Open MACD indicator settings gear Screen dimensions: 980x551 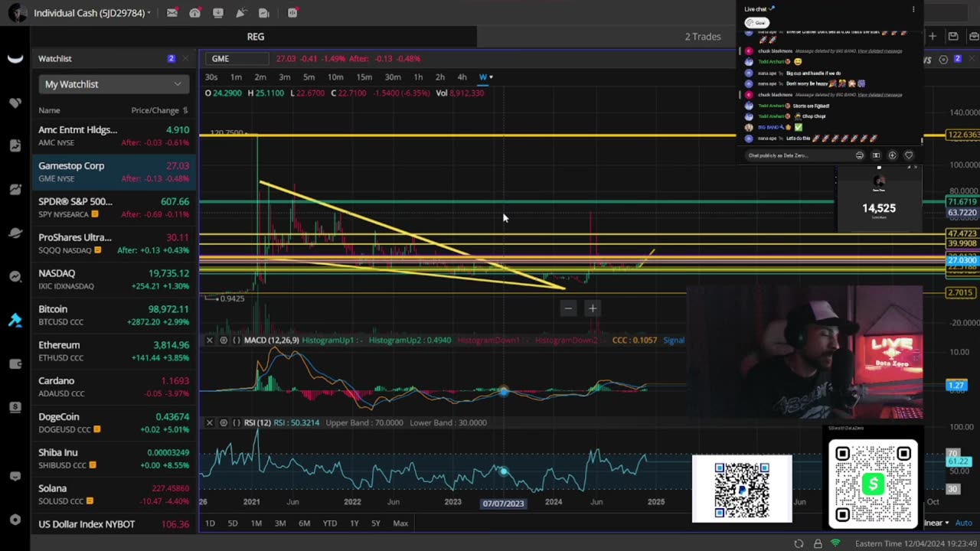(224, 340)
